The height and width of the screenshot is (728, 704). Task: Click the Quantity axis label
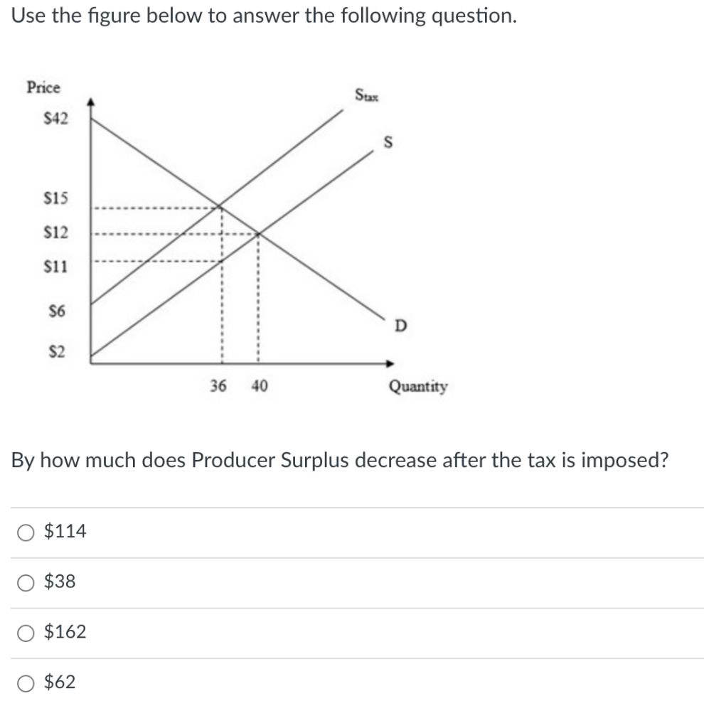coord(417,386)
